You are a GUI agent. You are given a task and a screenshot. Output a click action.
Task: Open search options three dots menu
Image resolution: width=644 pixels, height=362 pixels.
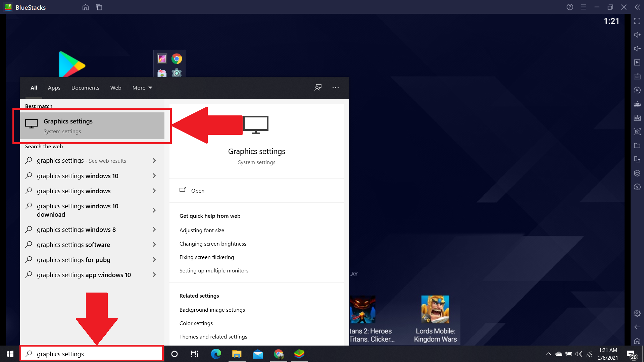point(336,88)
